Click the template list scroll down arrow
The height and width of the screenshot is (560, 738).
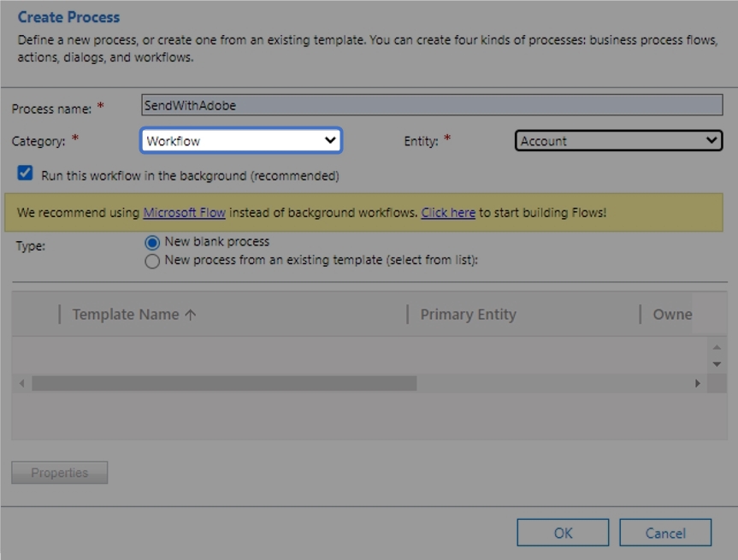tap(717, 364)
